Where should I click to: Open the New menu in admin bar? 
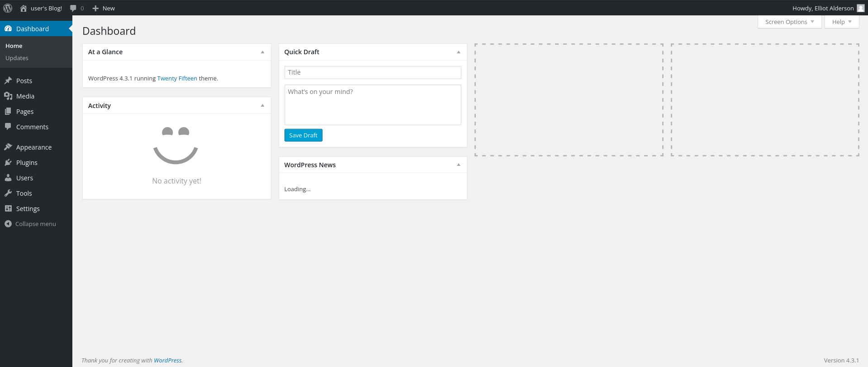[104, 8]
